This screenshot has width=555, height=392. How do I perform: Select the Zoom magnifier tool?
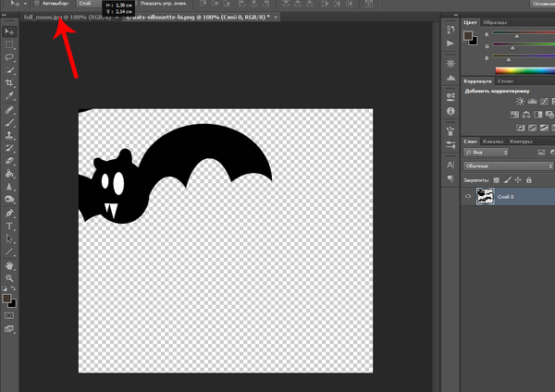[10, 278]
